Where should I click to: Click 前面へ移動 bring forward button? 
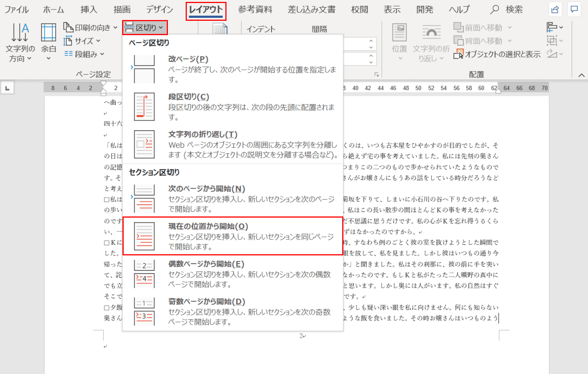click(x=478, y=28)
